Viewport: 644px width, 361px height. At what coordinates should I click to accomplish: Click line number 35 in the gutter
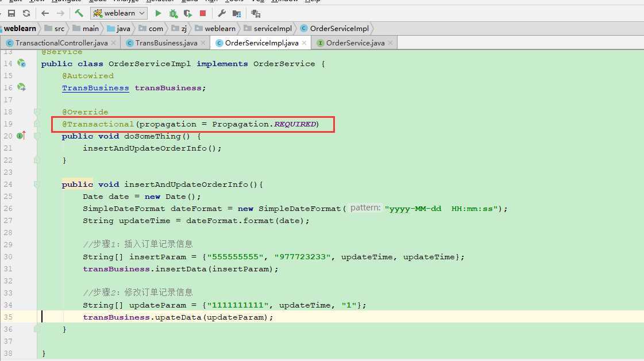(8, 317)
